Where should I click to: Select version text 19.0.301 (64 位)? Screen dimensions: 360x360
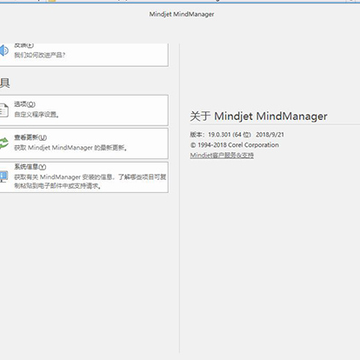pos(229,135)
